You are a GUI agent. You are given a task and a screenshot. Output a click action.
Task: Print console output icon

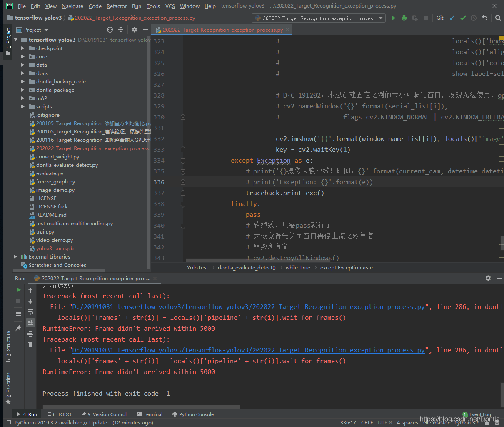click(30, 334)
